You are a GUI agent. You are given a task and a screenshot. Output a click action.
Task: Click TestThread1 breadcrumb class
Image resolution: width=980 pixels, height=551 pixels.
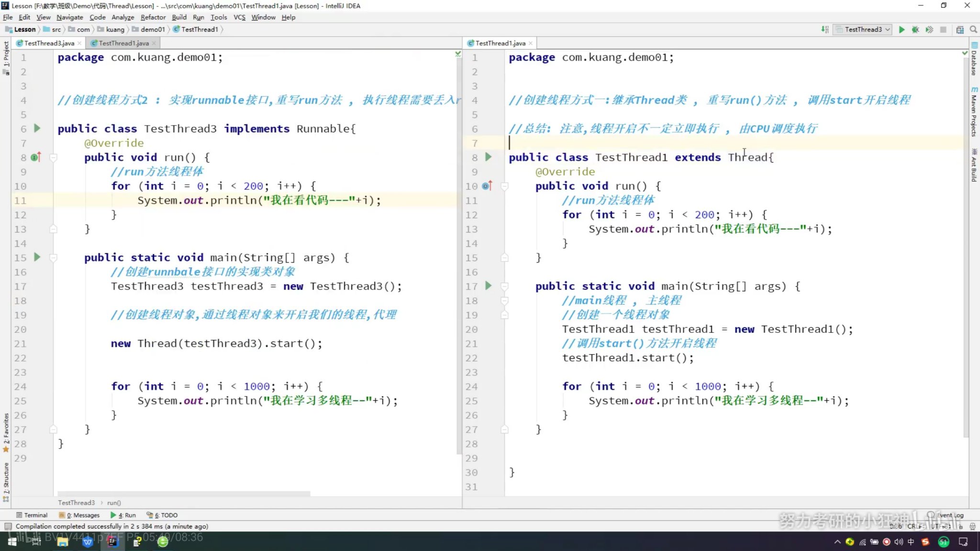pos(196,29)
